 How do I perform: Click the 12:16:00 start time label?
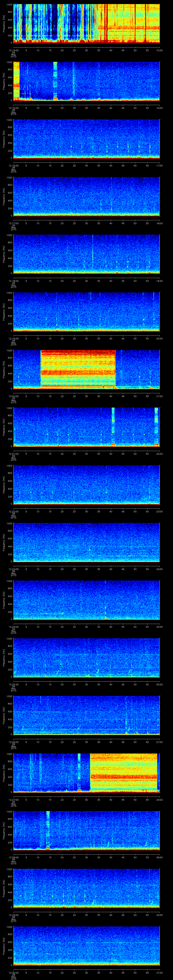13,166
